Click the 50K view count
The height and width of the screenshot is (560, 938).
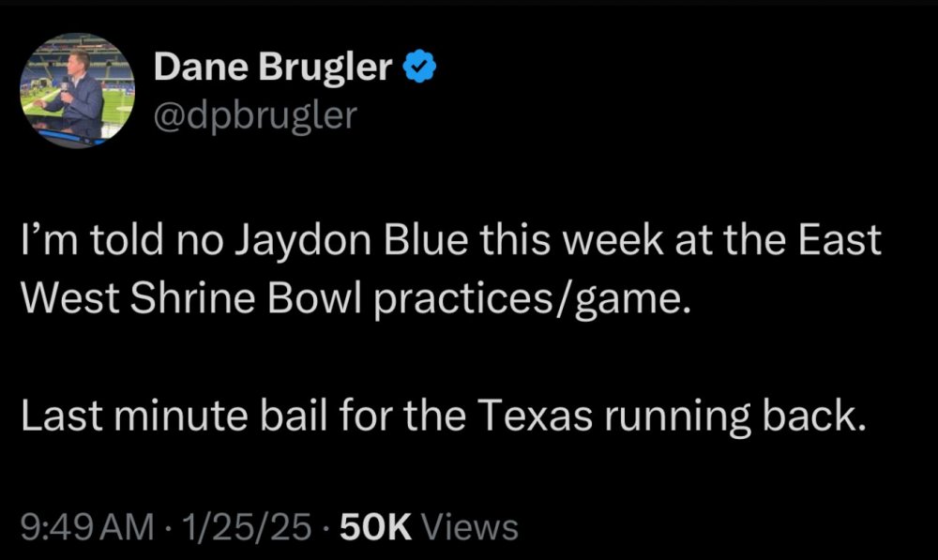click(373, 526)
